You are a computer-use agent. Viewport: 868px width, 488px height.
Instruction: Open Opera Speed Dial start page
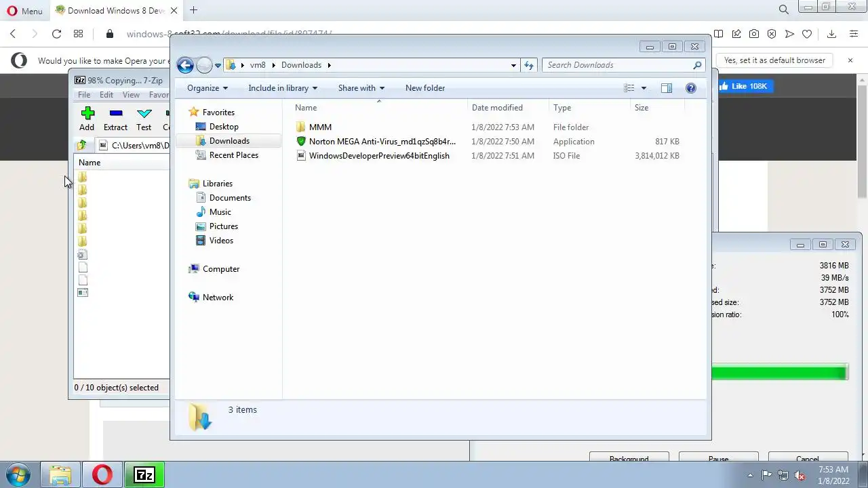78,34
